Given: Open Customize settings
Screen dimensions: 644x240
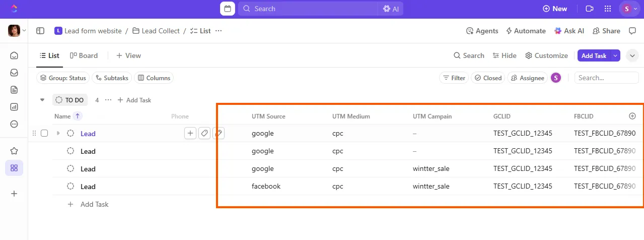Looking at the screenshot, I should point(546,55).
